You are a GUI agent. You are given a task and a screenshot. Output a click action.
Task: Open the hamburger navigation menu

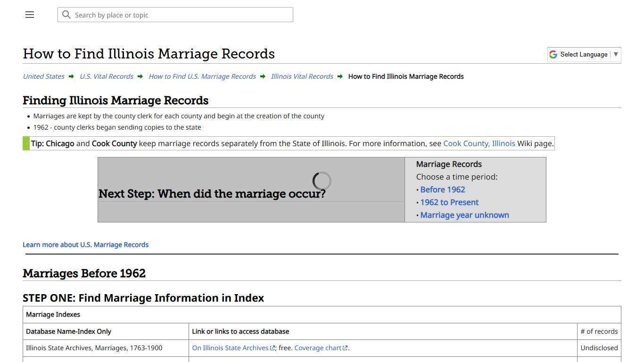pos(29,15)
